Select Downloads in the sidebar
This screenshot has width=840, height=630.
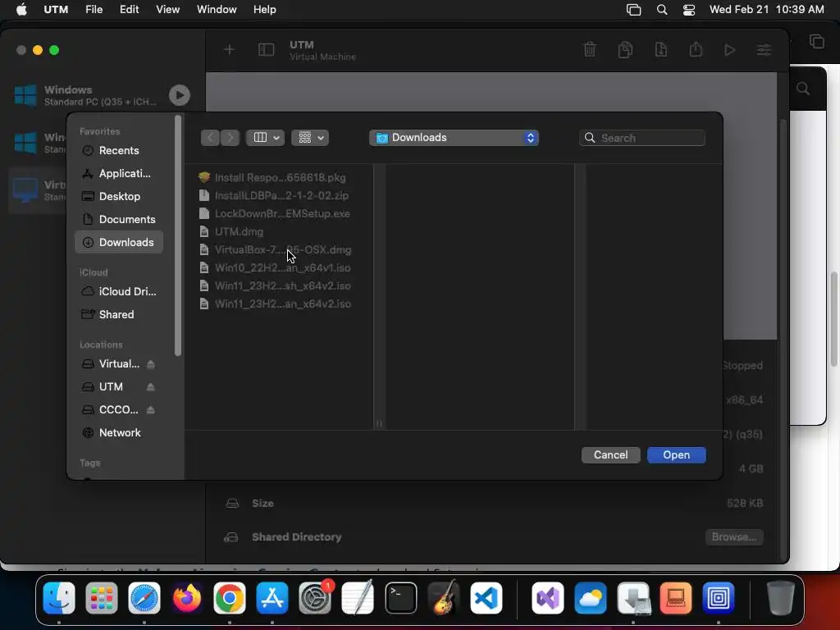pos(118,242)
